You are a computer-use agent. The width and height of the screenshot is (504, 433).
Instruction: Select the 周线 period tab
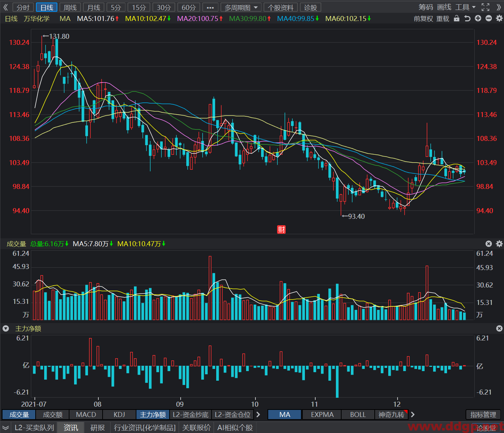coord(70,7)
